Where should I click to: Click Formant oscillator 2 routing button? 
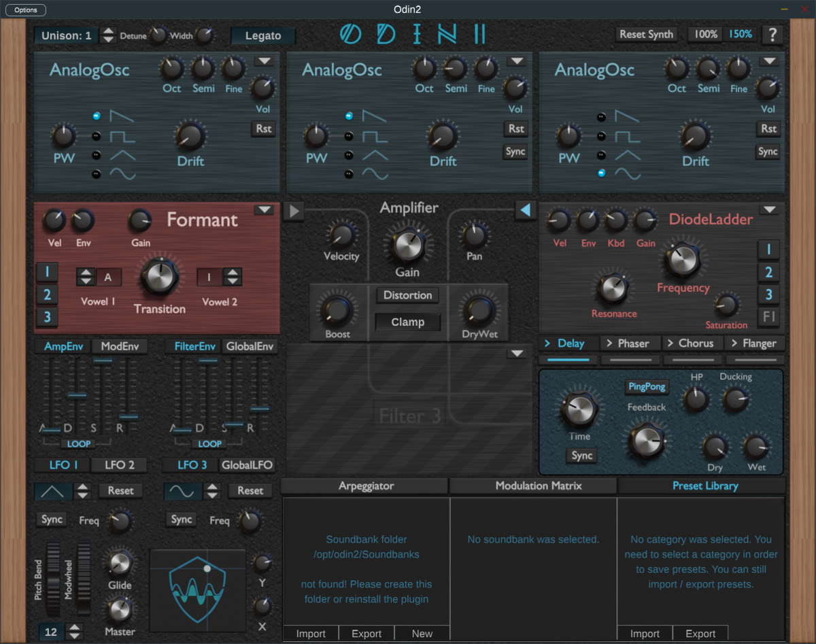click(47, 295)
